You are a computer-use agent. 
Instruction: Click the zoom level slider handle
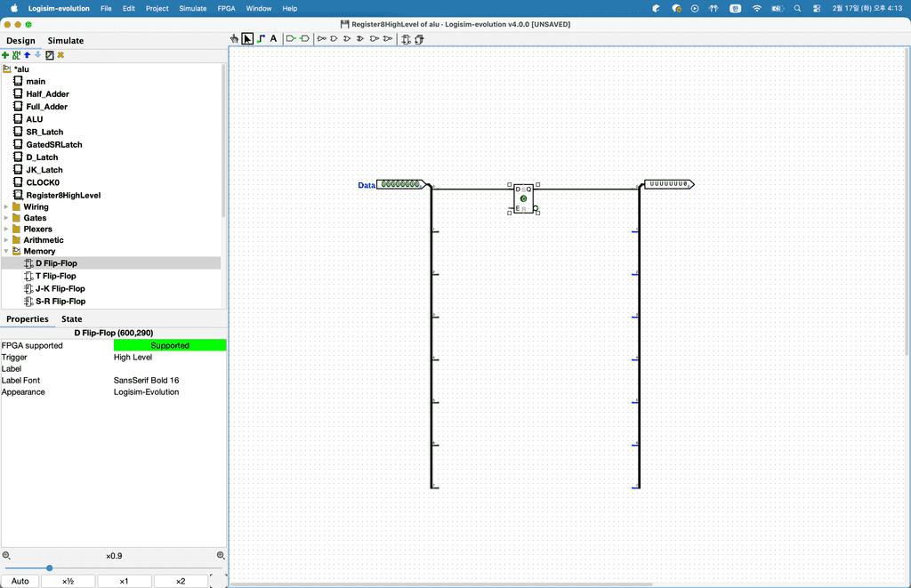50,568
